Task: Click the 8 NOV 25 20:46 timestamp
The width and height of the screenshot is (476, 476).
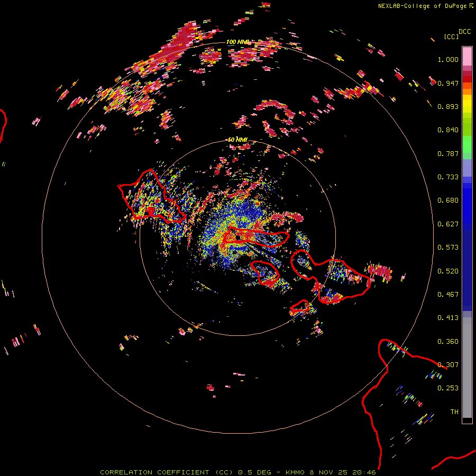Action: pyautogui.click(x=342, y=472)
